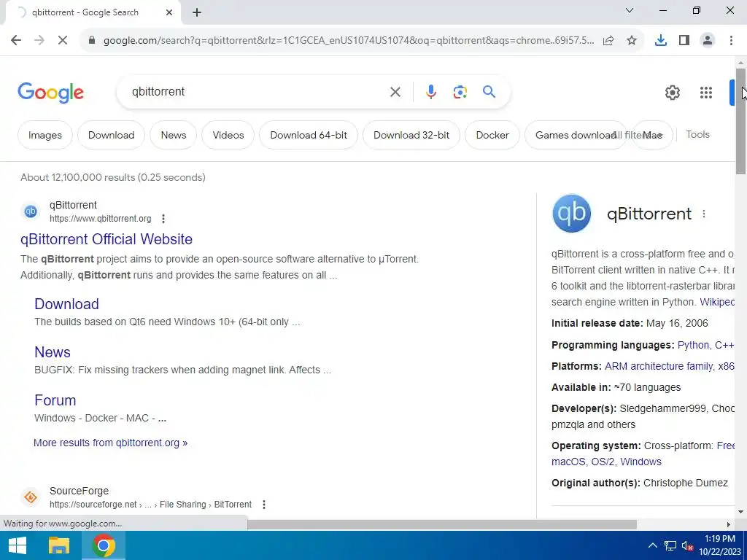Screen dimensions: 747x560
Task: Clear the search query with the X
Action: (x=395, y=92)
